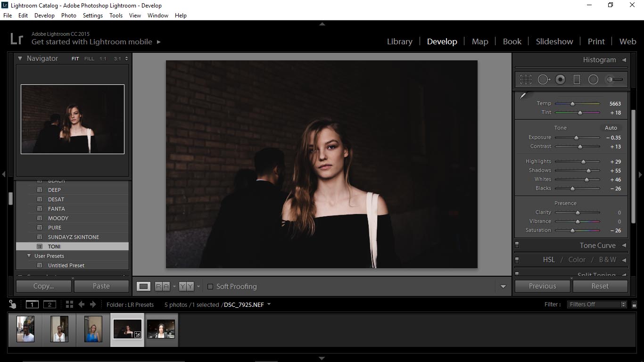The image size is (644, 362).
Task: Toggle the Tone Curve panel switch
Action: coord(517,245)
